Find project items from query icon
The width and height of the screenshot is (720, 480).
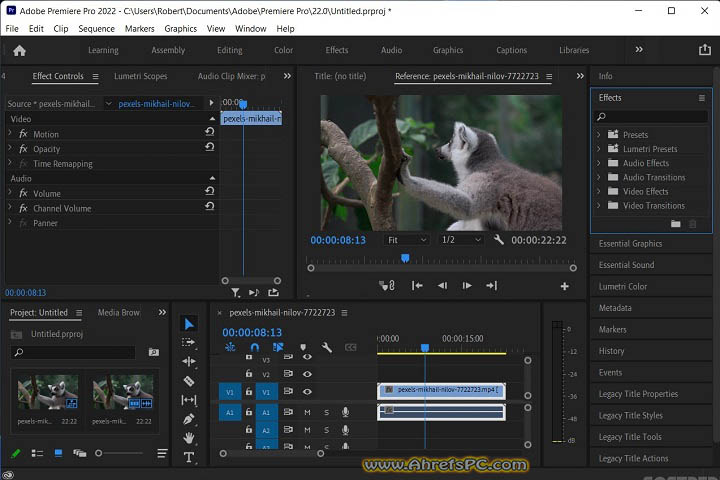154,352
